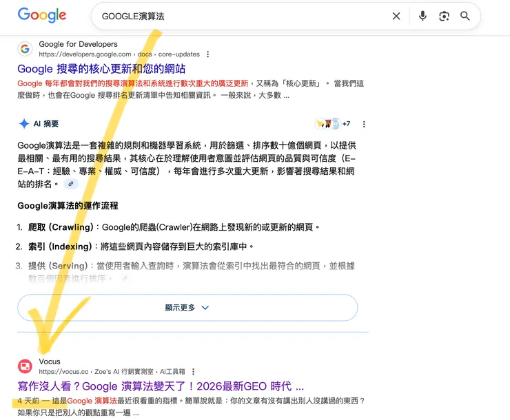Open result Google 搜尋的核心更新和您的網站

101,69
